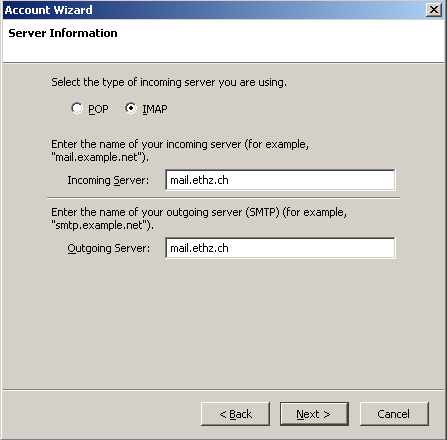Click the Server Information heading
The width and height of the screenshot is (447, 440).
point(63,33)
